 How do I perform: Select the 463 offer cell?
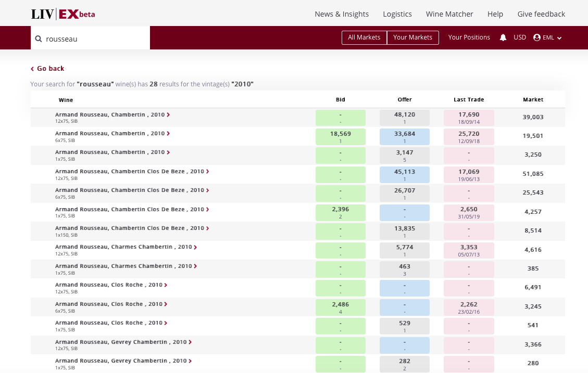coord(405,269)
